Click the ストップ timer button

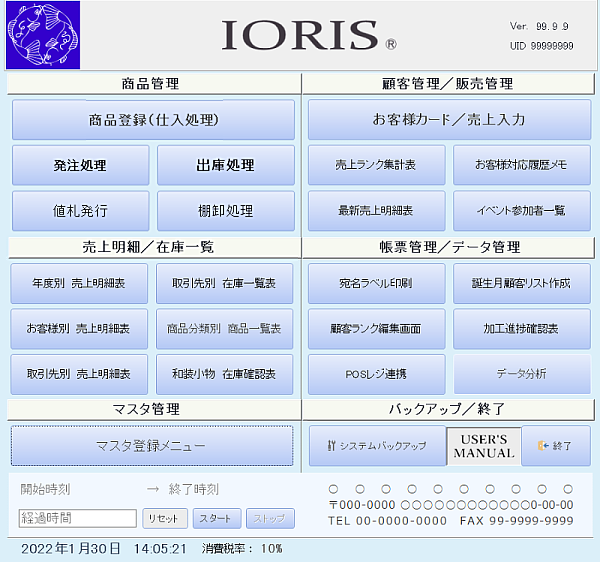[270, 519]
